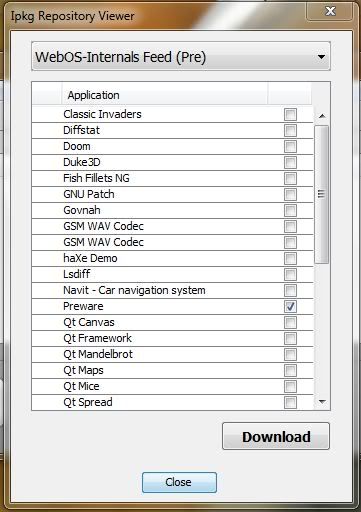This screenshot has width=361, height=512.
Task: Tick the GNU Patch checkbox
Action: (290, 194)
